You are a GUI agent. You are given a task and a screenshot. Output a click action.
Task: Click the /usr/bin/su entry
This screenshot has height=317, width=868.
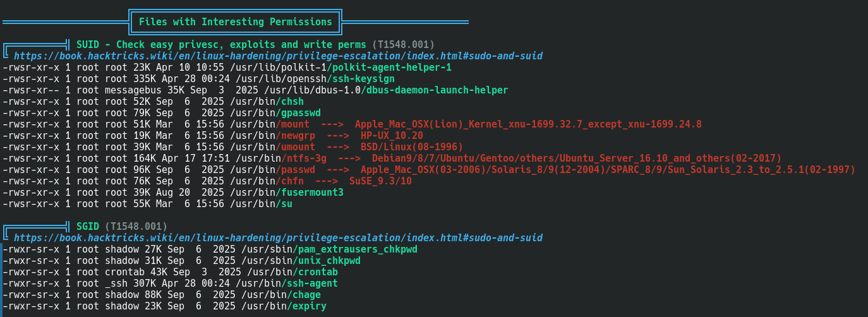tap(261, 204)
